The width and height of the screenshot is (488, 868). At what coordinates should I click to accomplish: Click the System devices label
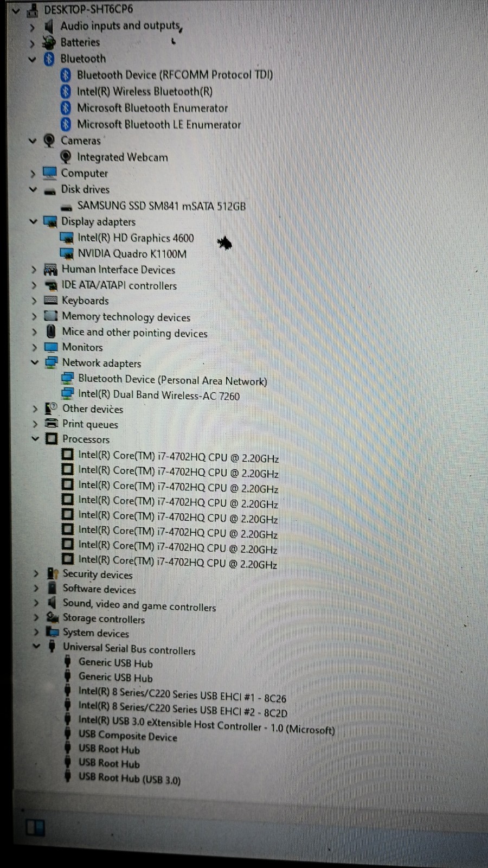96,633
